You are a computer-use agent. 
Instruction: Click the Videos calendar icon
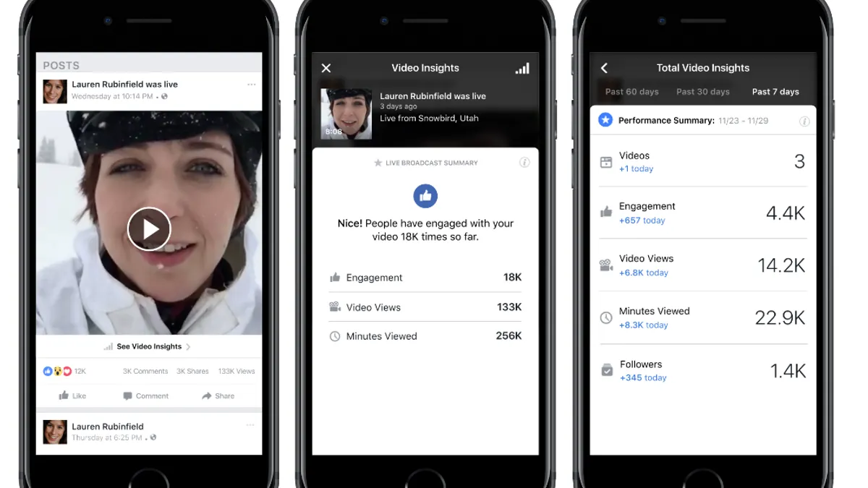coord(606,163)
